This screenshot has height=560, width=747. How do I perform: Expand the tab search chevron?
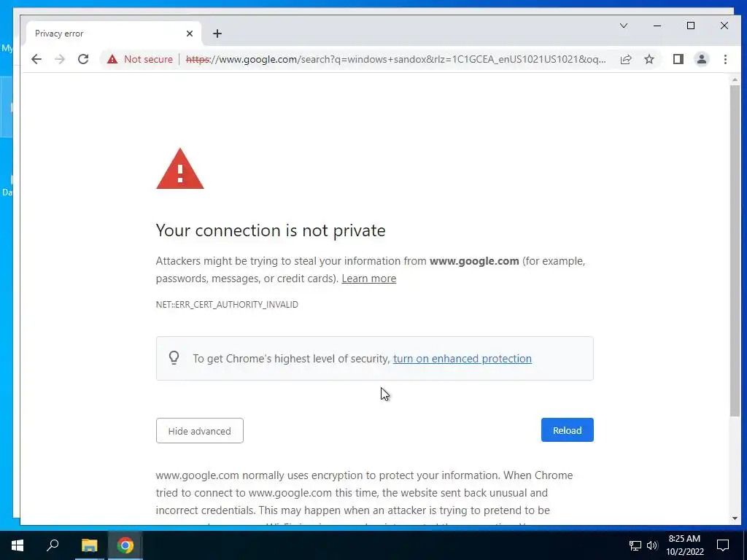pos(623,26)
